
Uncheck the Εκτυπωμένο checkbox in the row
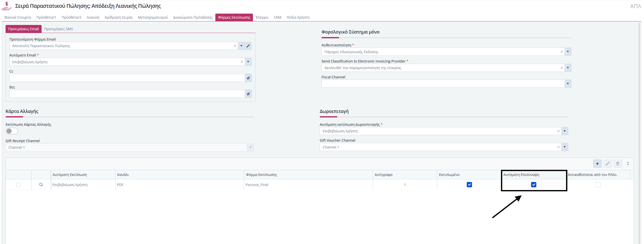coord(469,185)
